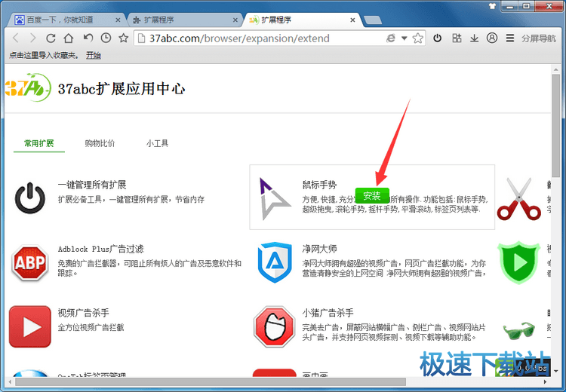Click the 净网大师 shield icon
Screen dimensions: 566x392
pyautogui.click(x=275, y=262)
